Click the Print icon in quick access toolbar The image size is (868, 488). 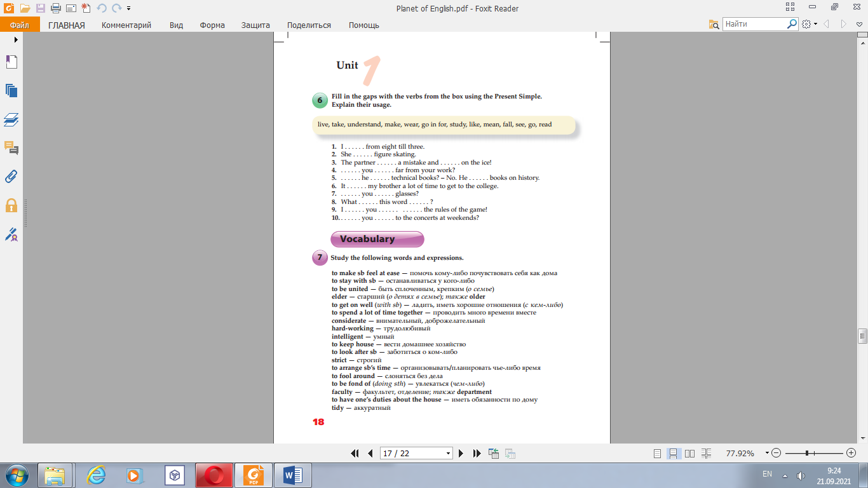[55, 8]
